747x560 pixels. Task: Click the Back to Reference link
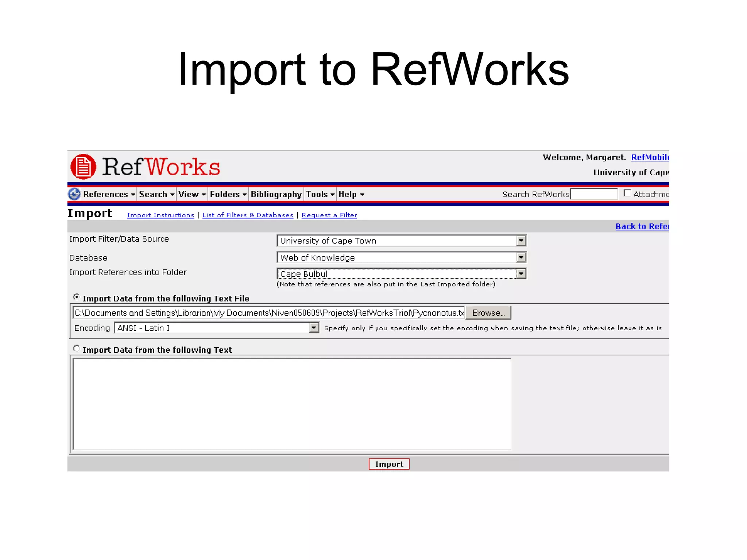coord(642,226)
